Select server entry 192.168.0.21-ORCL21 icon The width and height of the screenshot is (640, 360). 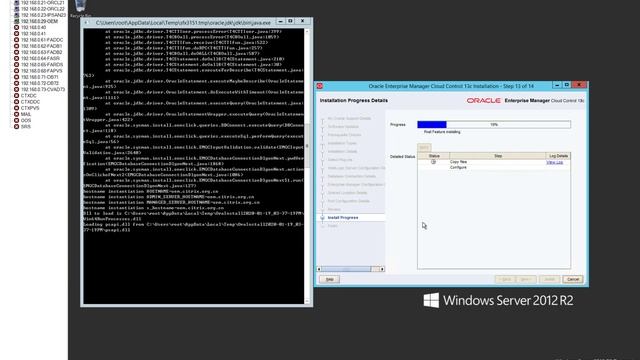tap(16, 2)
